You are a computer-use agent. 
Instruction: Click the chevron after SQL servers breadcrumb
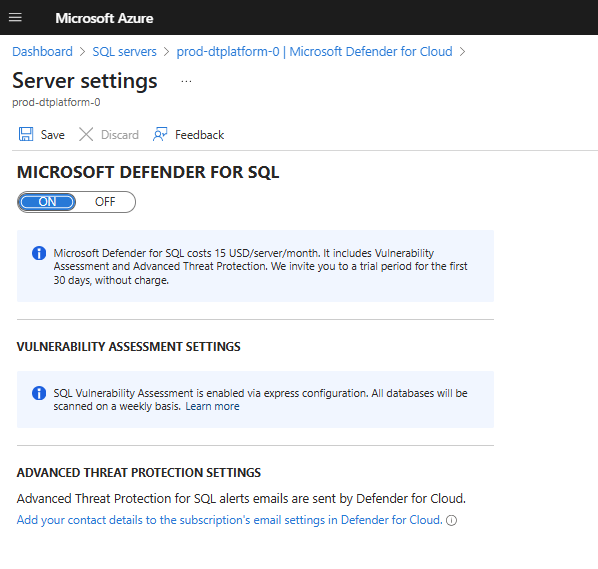[x=166, y=52]
